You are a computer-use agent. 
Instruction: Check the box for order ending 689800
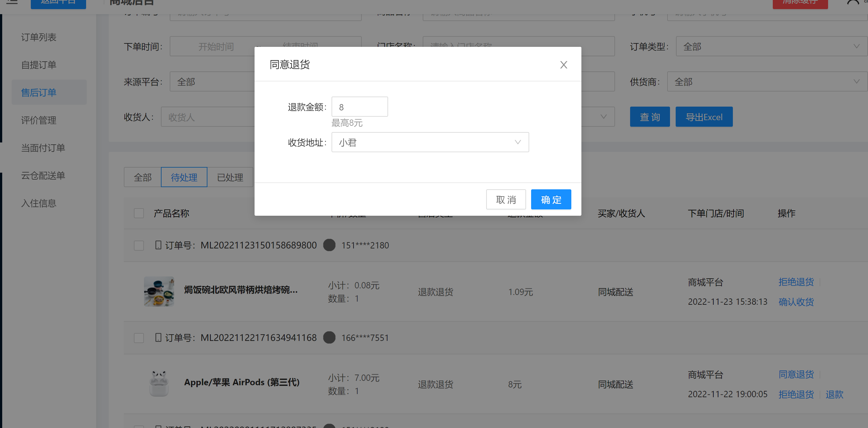click(139, 245)
